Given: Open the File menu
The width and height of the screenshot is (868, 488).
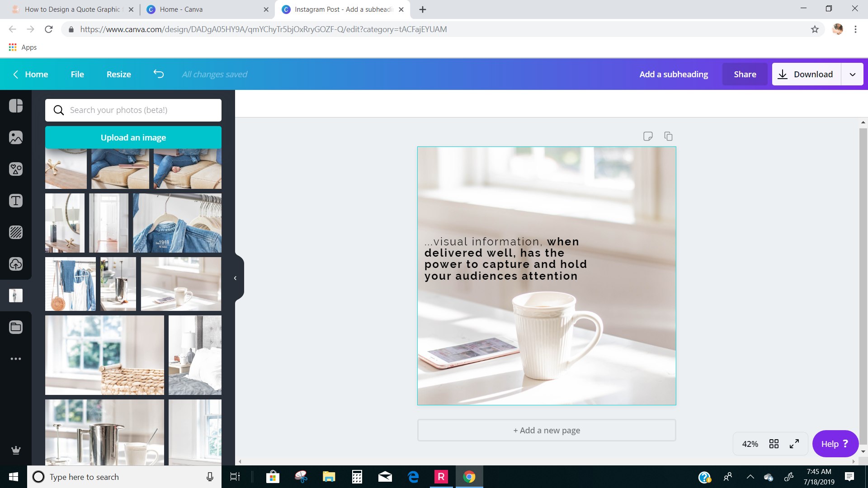Looking at the screenshot, I should click(x=77, y=74).
